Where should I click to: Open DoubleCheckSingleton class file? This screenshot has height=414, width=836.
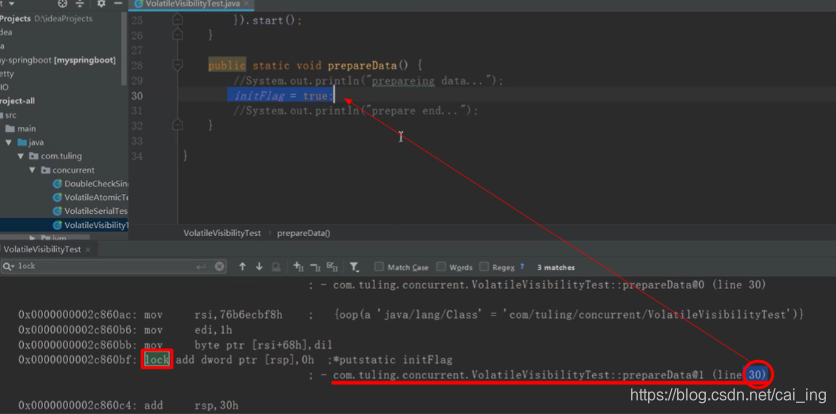tap(91, 184)
